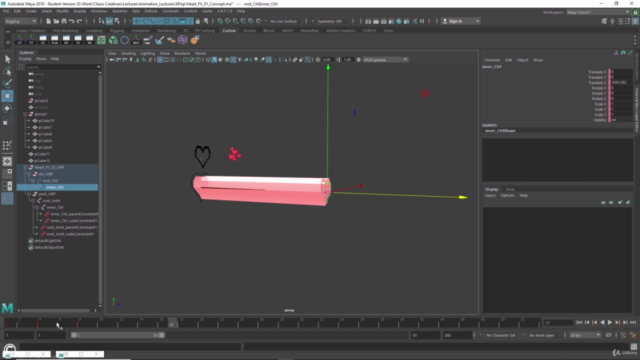Open the Channels menu in Channel Box
This screenshot has height=360, width=640.
492,60
